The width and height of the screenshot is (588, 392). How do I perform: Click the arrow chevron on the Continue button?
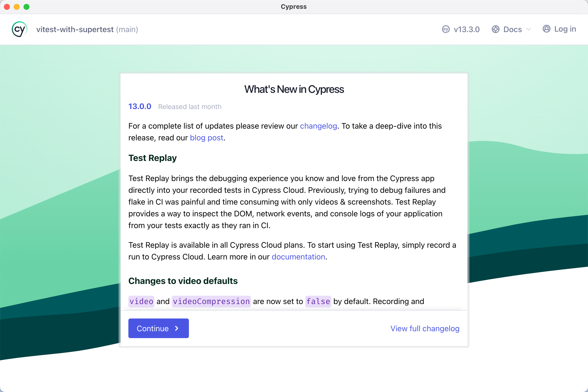click(177, 328)
